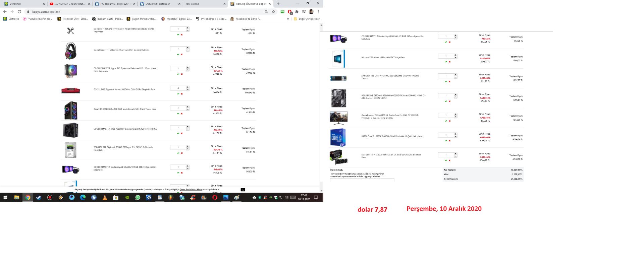644x275 pixels.
Task: Increase quantity of GameBooster GB-2409FF monitor
Action: coord(456,114)
